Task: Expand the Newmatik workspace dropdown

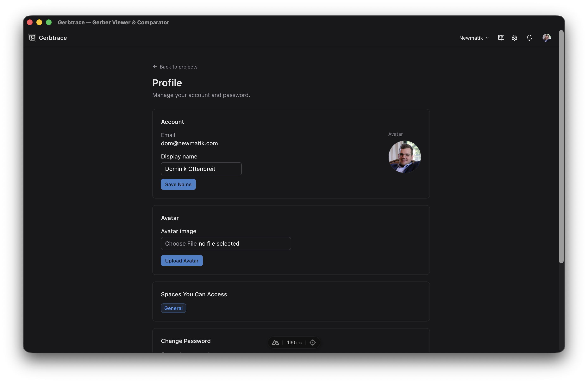Action: pos(474,38)
